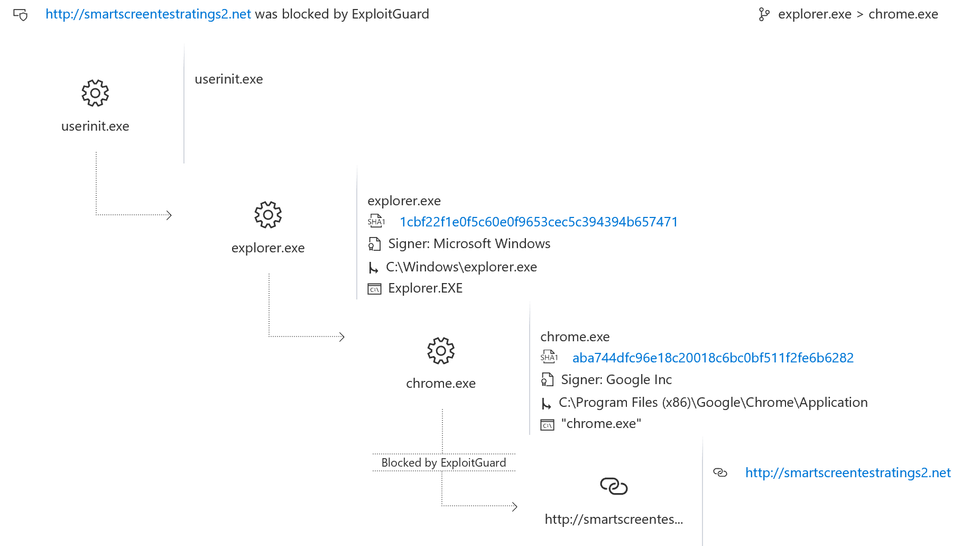This screenshot has height=546, width=980.
Task: Click the truncated http://smartscreentes... node label
Action: pyautogui.click(x=614, y=519)
